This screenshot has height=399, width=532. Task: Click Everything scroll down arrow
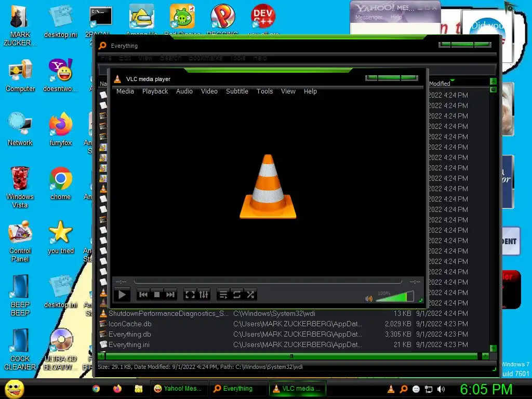click(494, 348)
